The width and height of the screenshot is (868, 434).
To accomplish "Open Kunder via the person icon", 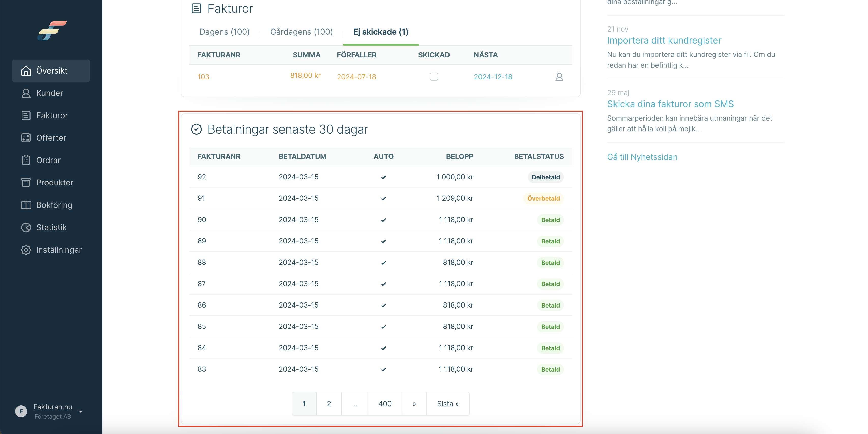I will point(26,93).
